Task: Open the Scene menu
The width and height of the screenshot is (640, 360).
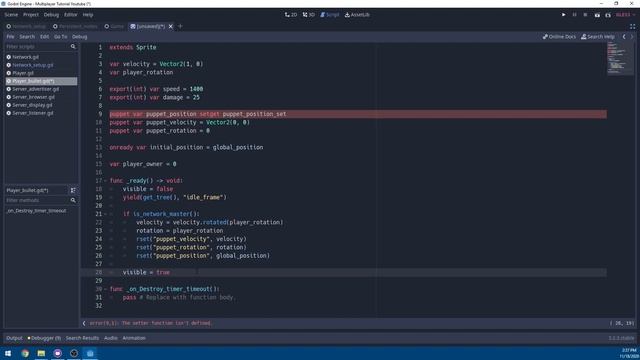Action: click(x=11, y=15)
